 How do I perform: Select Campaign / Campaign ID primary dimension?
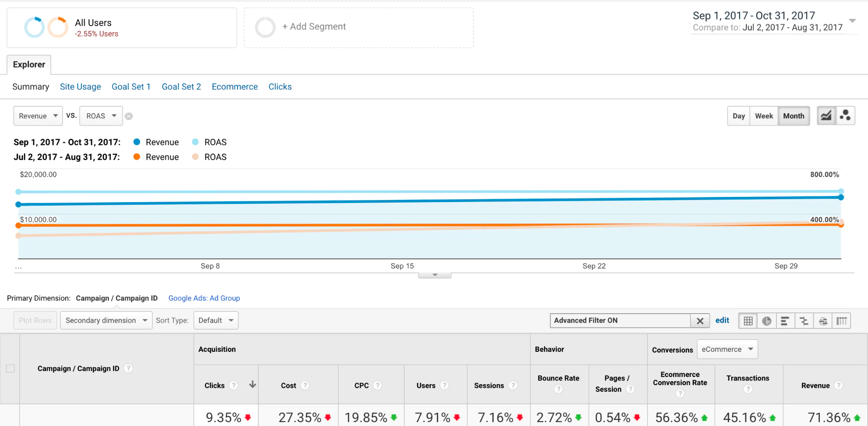coord(117,298)
